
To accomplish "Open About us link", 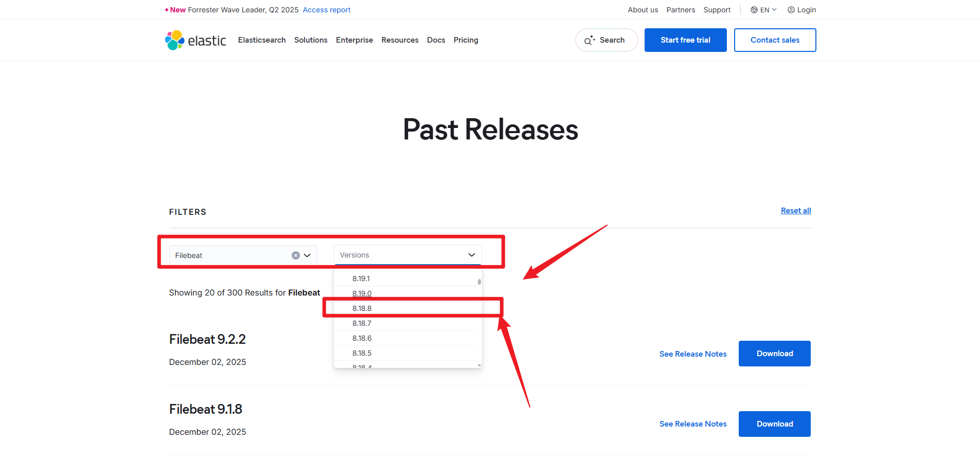I will click(643, 10).
